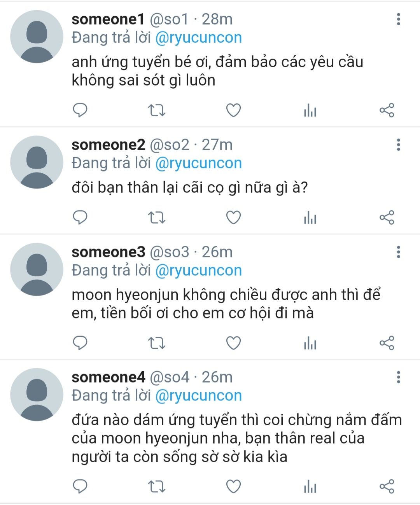420x505 pixels.
Task: Open more options menu on someone2's tweet
Action: 398,145
